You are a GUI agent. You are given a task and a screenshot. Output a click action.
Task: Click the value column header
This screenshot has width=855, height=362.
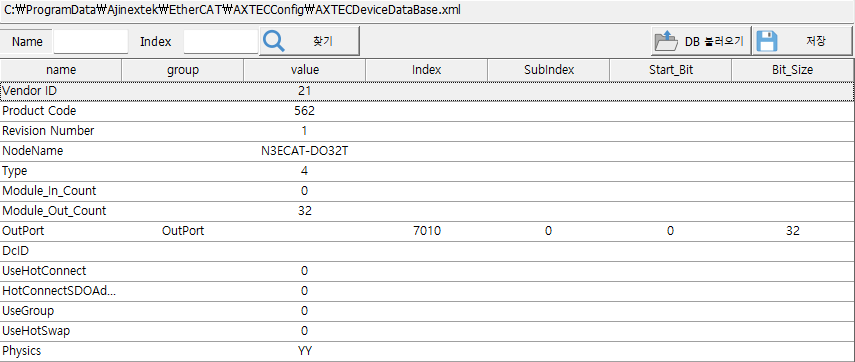305,70
